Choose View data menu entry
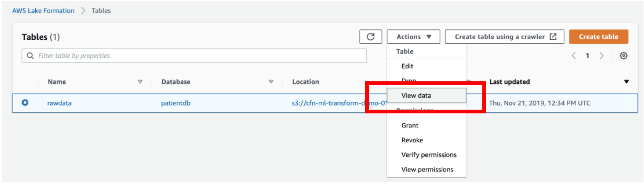The image size is (644, 184). click(427, 95)
